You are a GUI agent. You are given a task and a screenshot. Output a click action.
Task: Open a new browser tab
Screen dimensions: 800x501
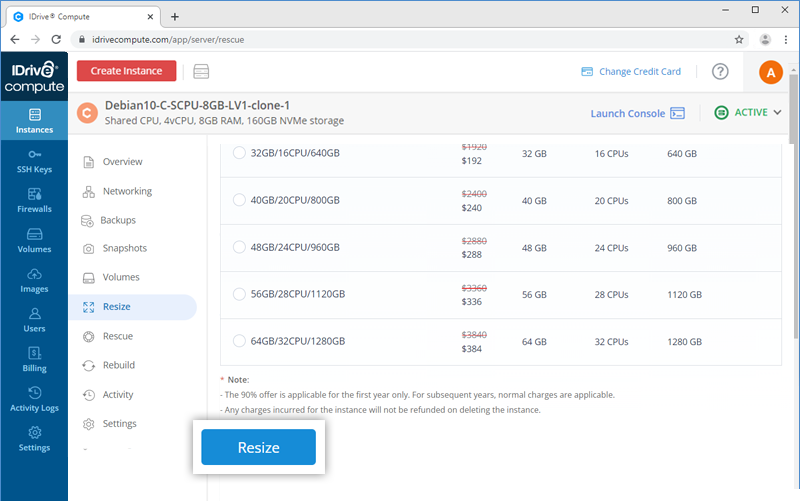point(174,17)
